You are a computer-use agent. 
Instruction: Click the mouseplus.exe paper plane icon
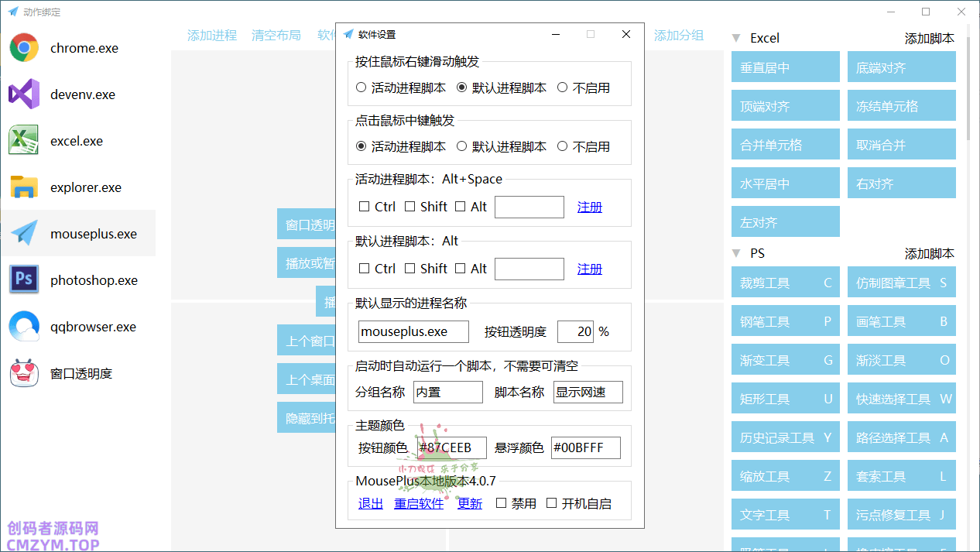24,234
